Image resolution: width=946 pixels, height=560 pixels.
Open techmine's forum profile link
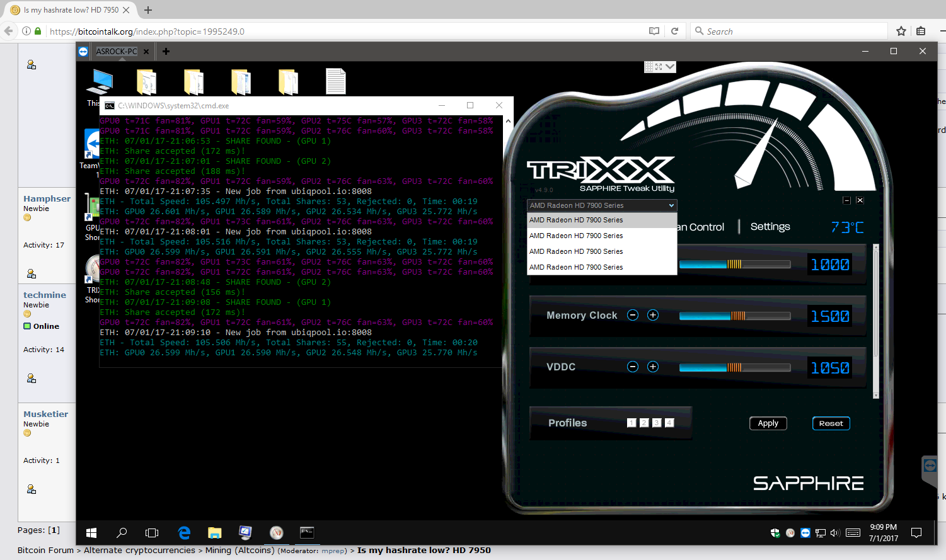point(45,295)
